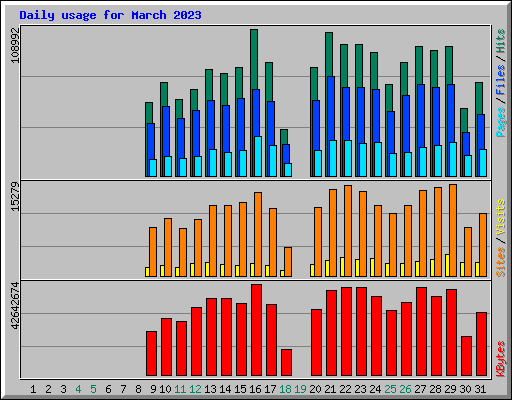Click the blue files bar for day 30

coord(466,144)
